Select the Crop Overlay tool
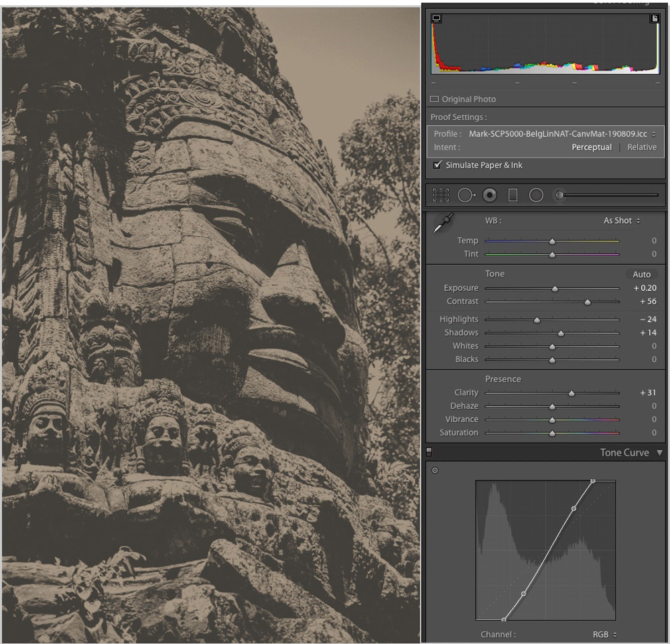Viewport: 670px width, 644px height. click(x=441, y=195)
